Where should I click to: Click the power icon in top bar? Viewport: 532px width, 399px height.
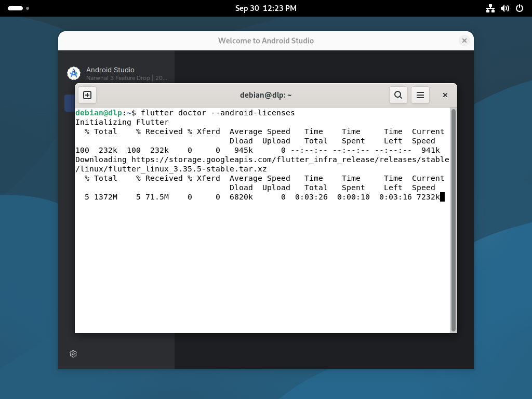click(x=519, y=8)
